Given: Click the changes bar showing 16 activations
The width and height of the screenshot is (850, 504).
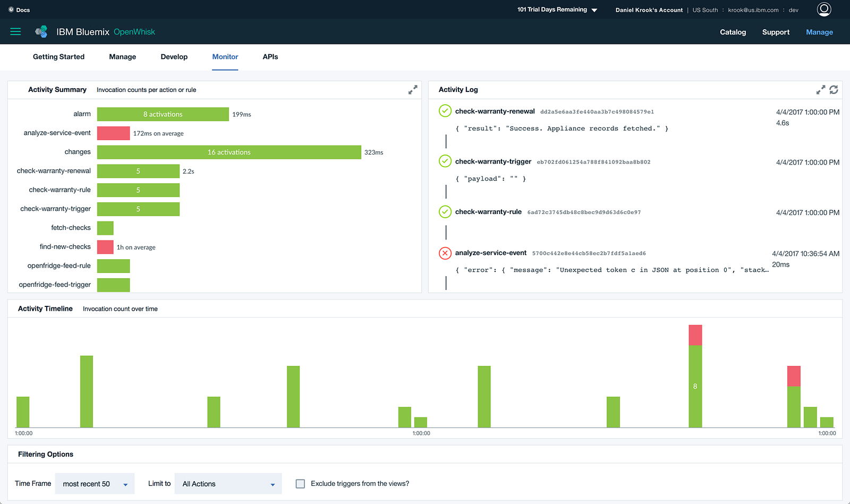Looking at the screenshot, I should [229, 152].
